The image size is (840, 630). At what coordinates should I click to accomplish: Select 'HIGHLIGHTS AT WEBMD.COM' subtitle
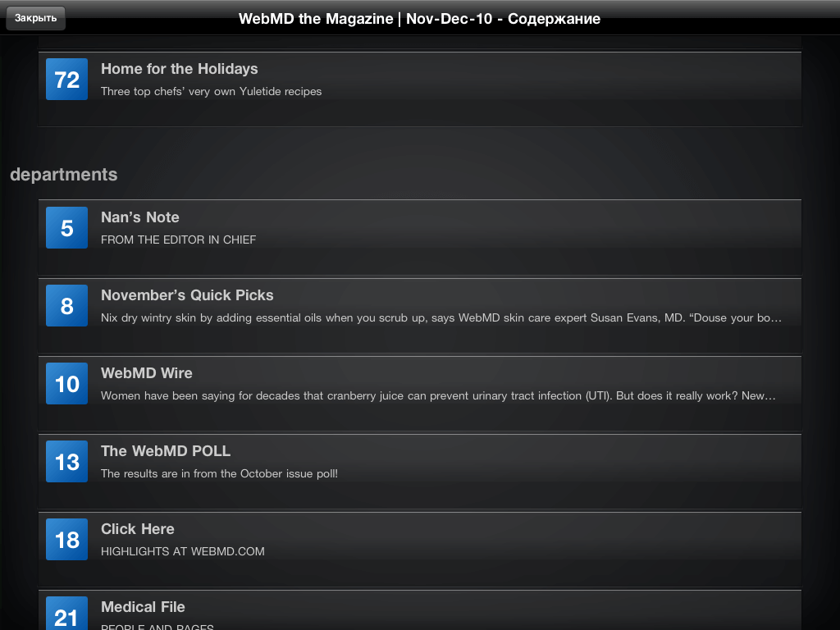[x=183, y=551]
